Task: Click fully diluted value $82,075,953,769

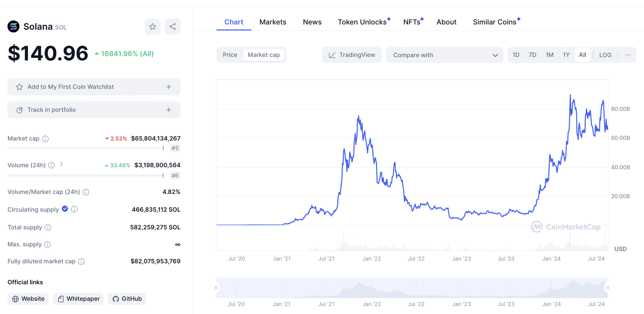Action: (x=155, y=261)
